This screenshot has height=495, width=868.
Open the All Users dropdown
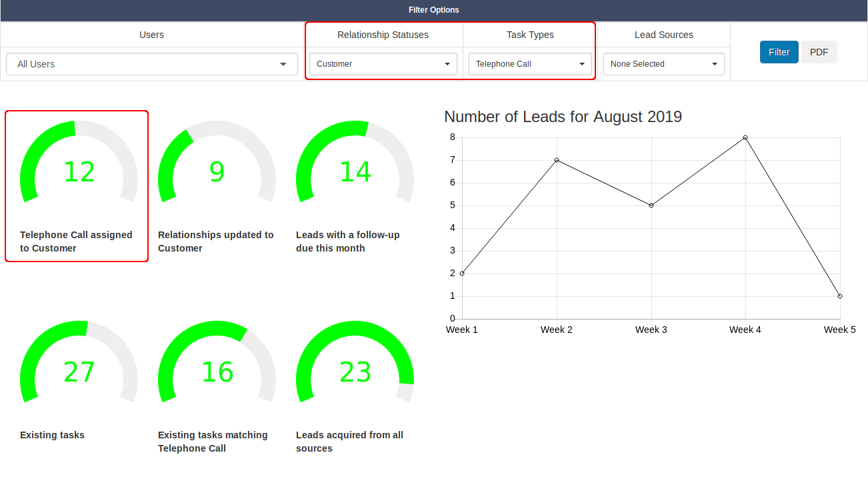click(x=151, y=64)
